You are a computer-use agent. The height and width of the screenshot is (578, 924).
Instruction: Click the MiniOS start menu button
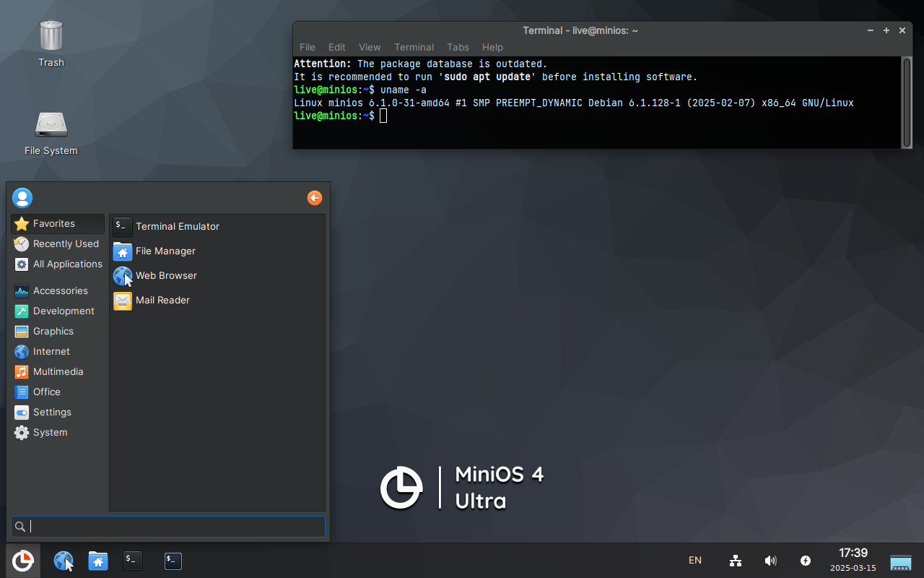click(23, 561)
